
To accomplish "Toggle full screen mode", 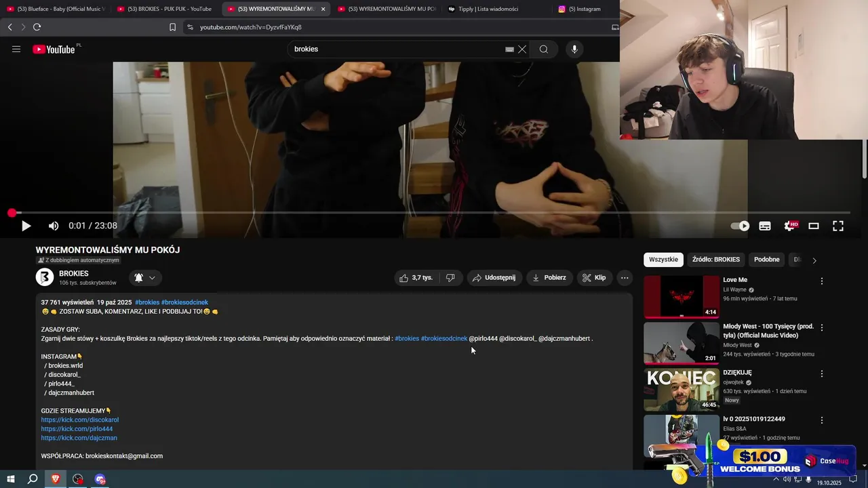I will click(838, 226).
